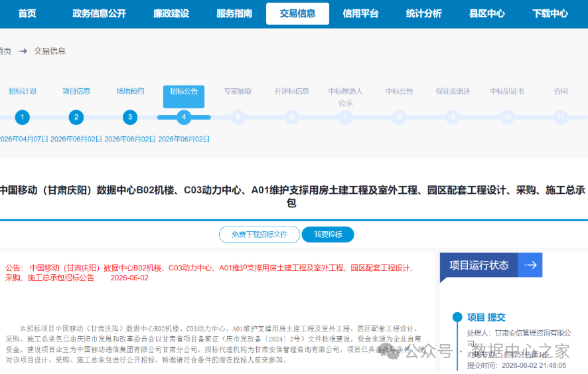Click the 开评标信息 stage label
The height and width of the screenshot is (374, 588).
click(x=291, y=91)
